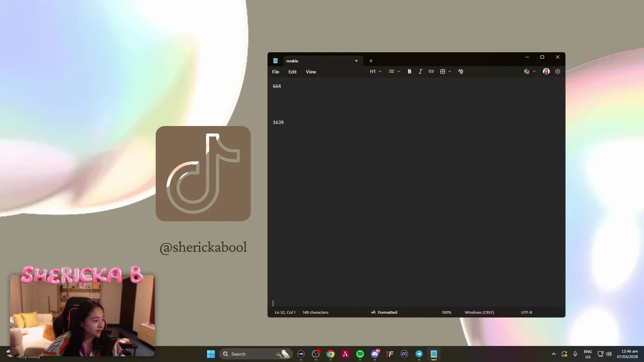Click the ENG US language indicator

[x=588, y=354]
